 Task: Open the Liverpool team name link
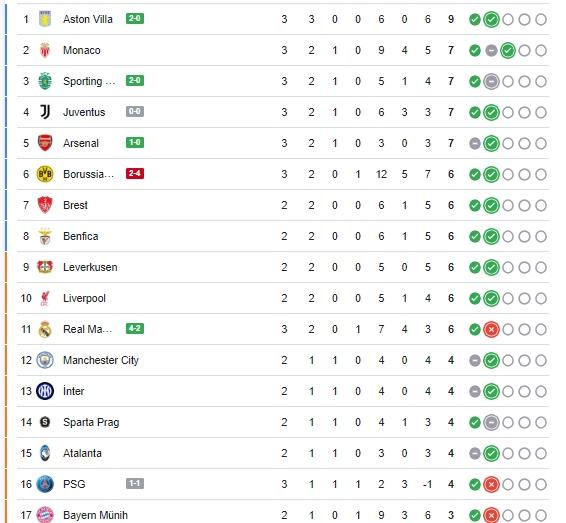(x=84, y=298)
